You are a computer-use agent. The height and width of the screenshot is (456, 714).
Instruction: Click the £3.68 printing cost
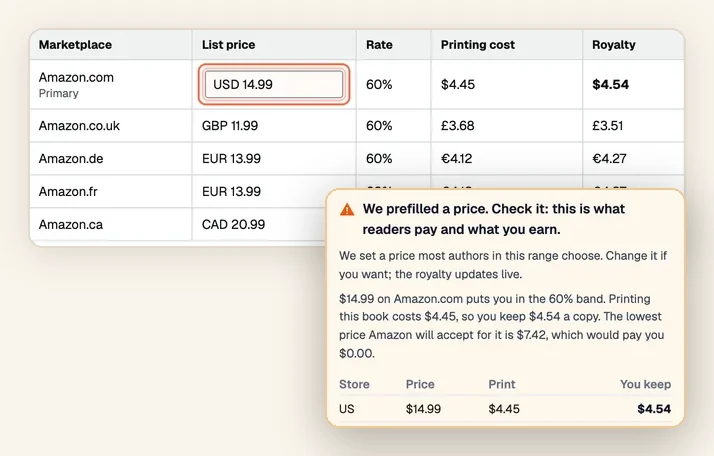coord(457,126)
